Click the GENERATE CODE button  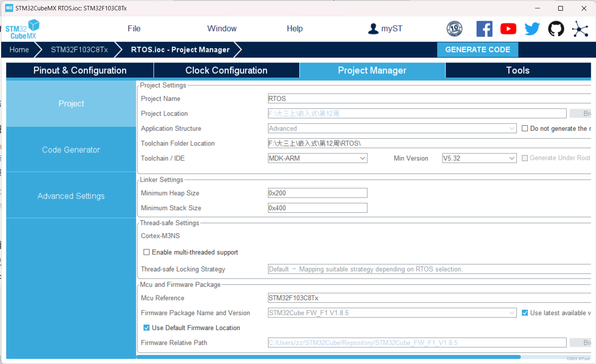[x=478, y=50]
